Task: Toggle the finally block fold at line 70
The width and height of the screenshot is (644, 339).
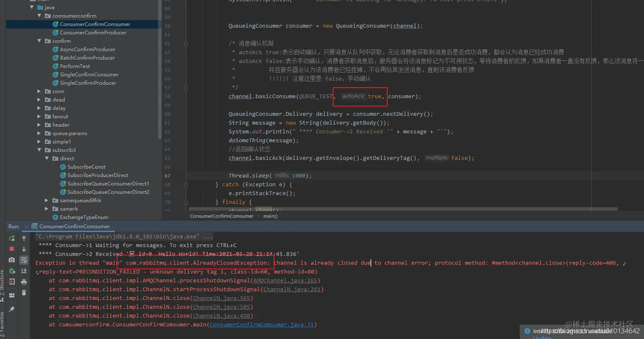Action: (x=186, y=202)
